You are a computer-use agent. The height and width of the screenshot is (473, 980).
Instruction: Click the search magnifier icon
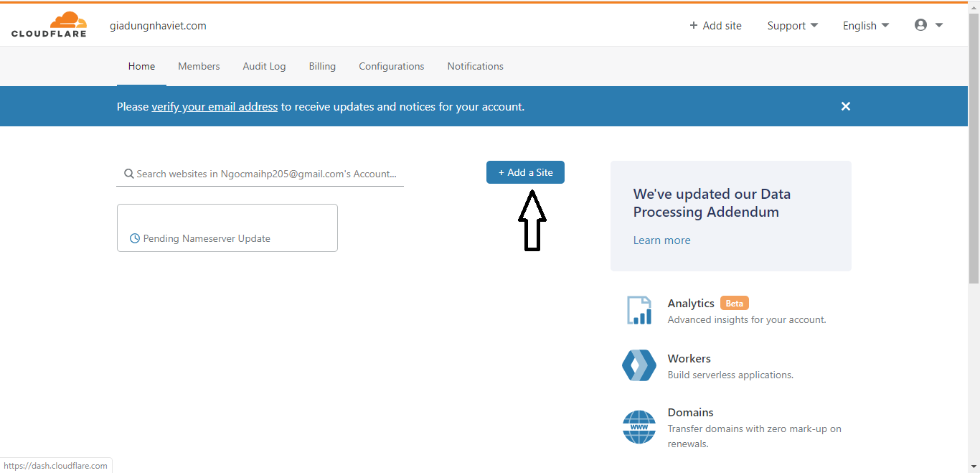128,173
